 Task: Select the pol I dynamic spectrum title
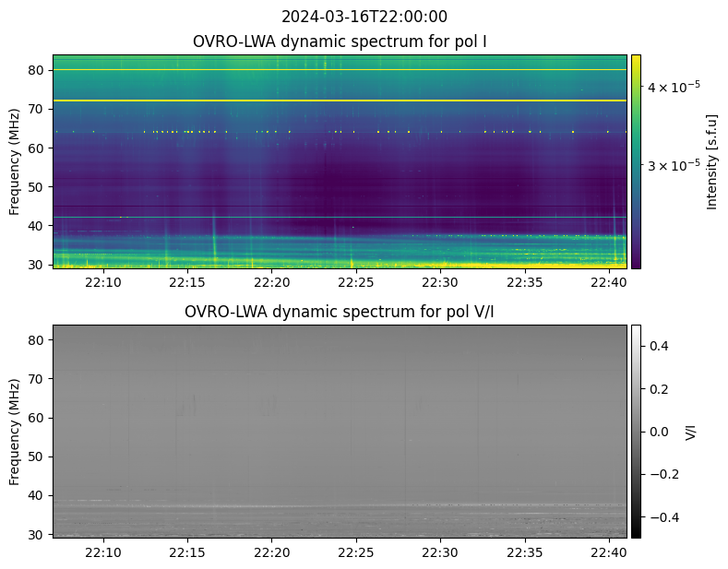click(x=340, y=41)
